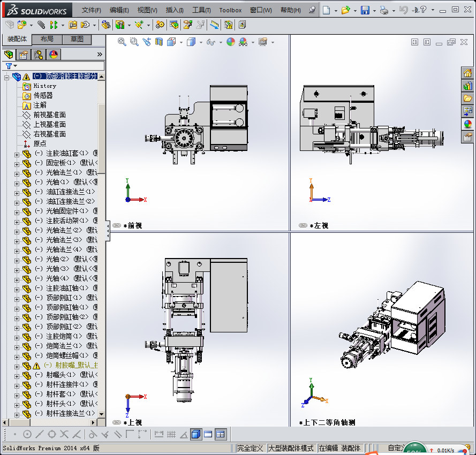Image resolution: width=476 pixels, height=455 pixels.
Task: Click the panel collapse handle on splitter
Action: click(x=108, y=231)
